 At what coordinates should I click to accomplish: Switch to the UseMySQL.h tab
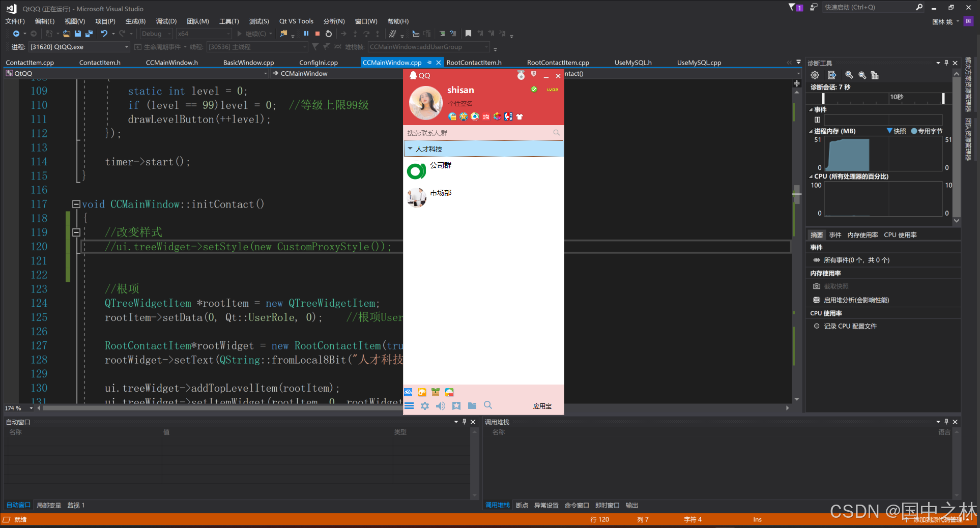[633, 63]
